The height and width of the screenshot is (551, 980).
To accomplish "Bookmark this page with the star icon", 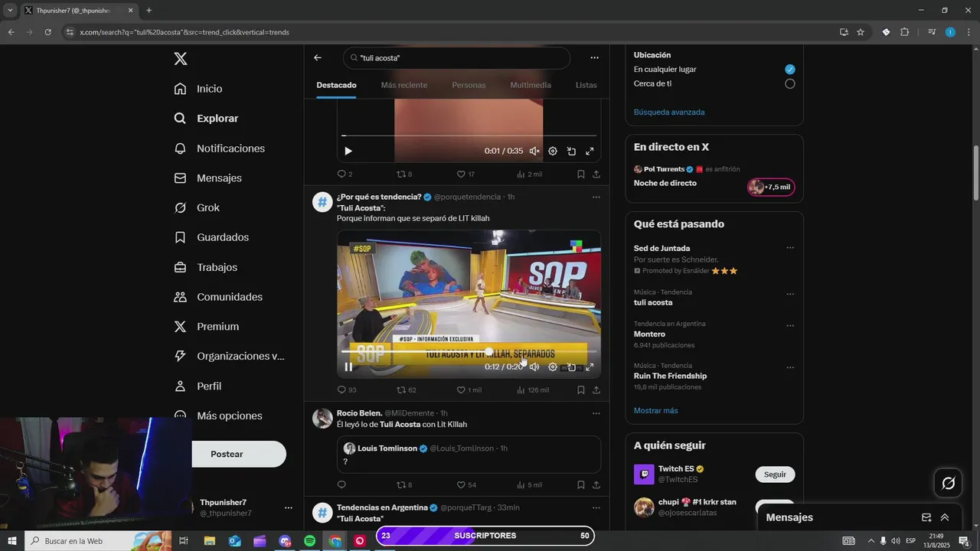I will pyautogui.click(x=861, y=32).
